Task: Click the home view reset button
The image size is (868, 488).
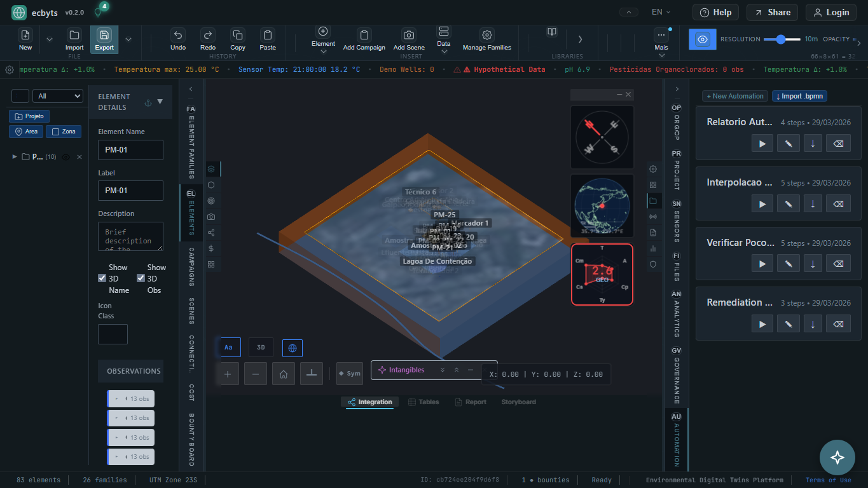Action: pos(284,374)
